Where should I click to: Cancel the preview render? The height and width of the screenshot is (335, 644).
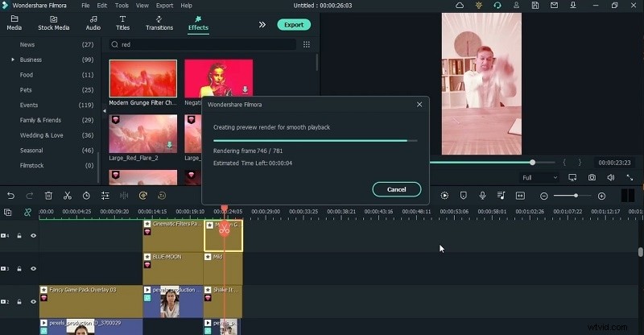[397, 189]
